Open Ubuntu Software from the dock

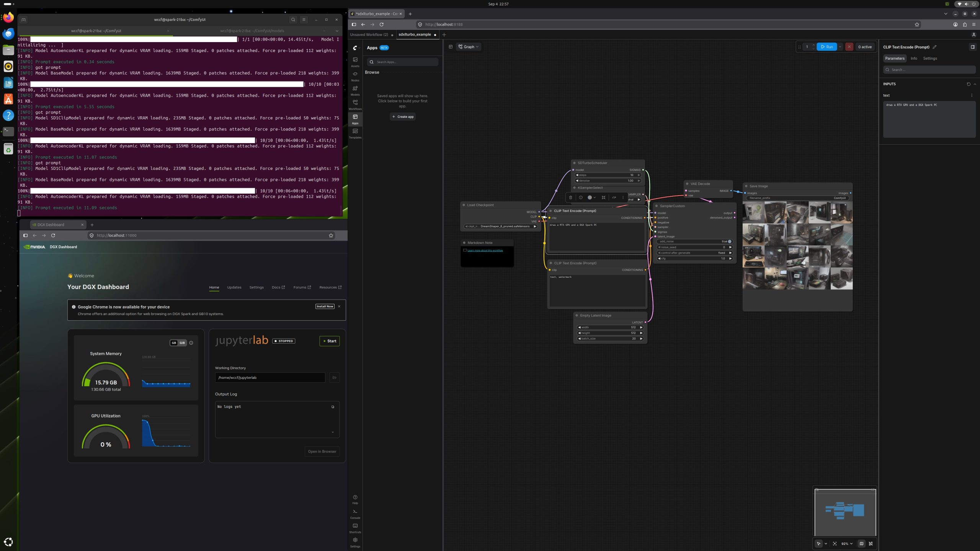click(8, 99)
